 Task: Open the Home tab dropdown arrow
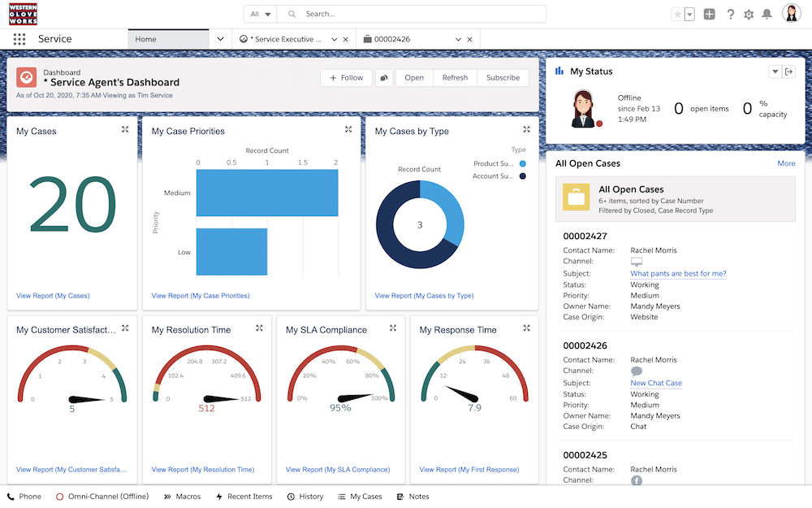(x=219, y=38)
